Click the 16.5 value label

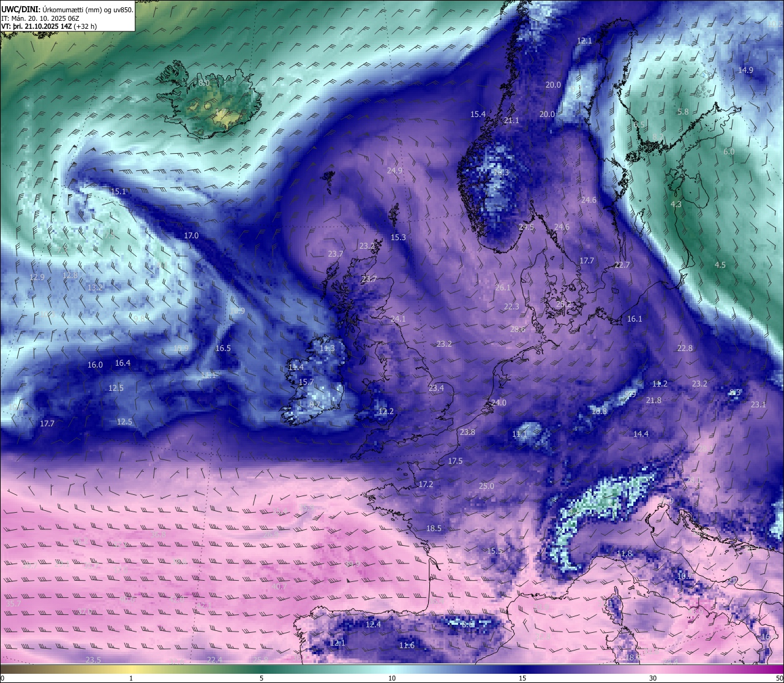[223, 349]
